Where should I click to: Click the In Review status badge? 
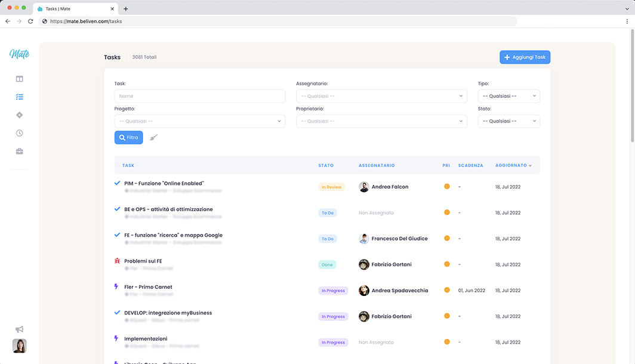[331, 187]
